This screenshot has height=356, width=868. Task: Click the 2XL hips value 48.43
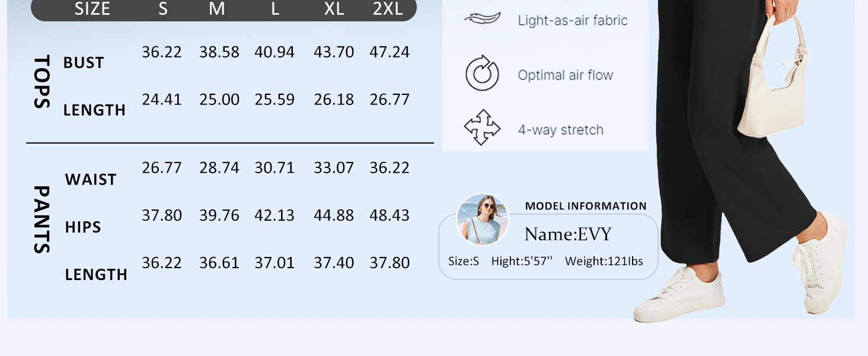click(x=390, y=215)
